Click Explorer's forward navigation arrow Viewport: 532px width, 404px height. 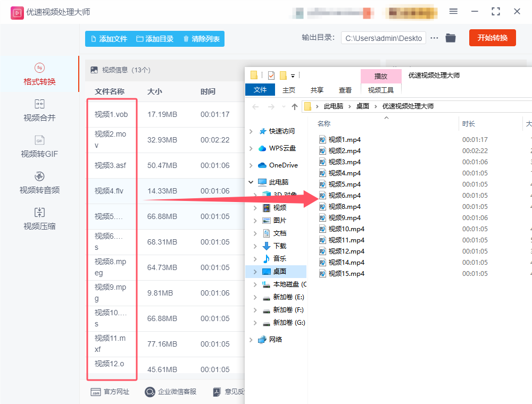(x=271, y=107)
